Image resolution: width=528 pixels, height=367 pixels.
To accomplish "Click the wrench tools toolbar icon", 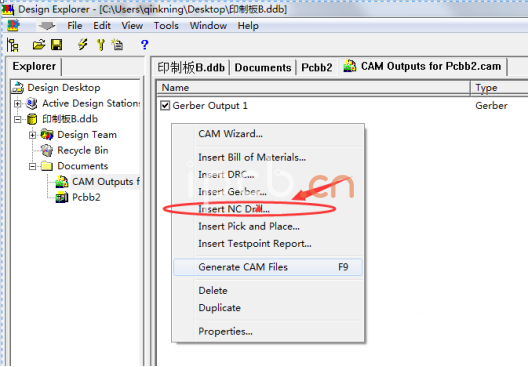I will 101,44.
